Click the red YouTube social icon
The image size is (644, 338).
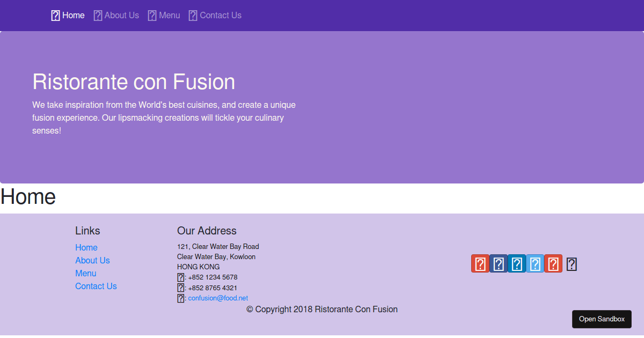(553, 263)
